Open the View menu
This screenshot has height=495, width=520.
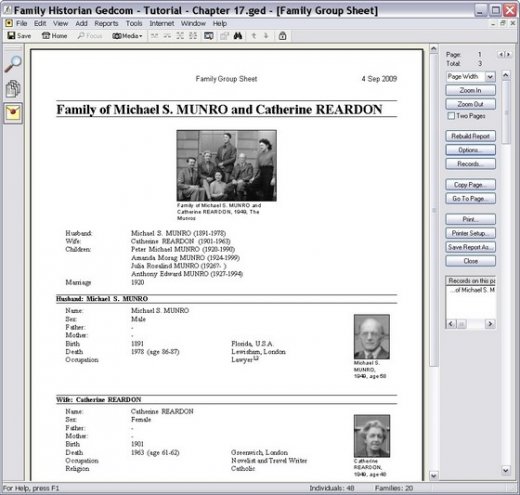(60, 23)
